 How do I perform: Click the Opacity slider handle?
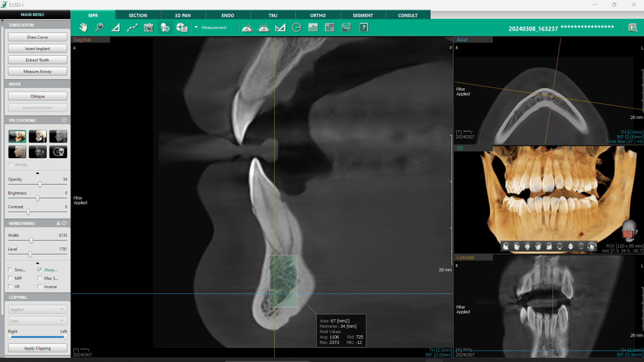(40, 184)
